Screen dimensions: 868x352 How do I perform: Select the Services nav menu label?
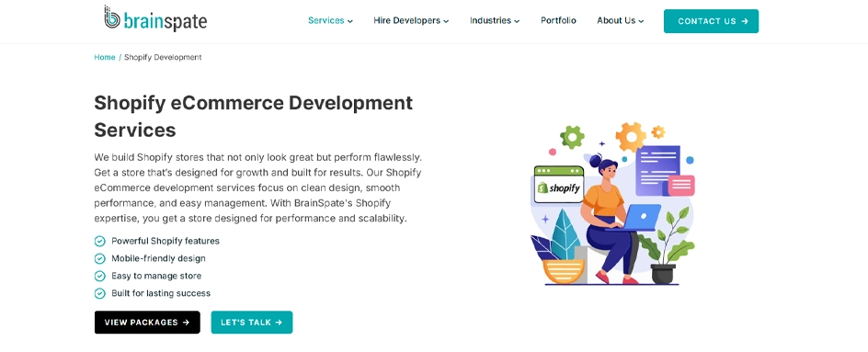326,20
